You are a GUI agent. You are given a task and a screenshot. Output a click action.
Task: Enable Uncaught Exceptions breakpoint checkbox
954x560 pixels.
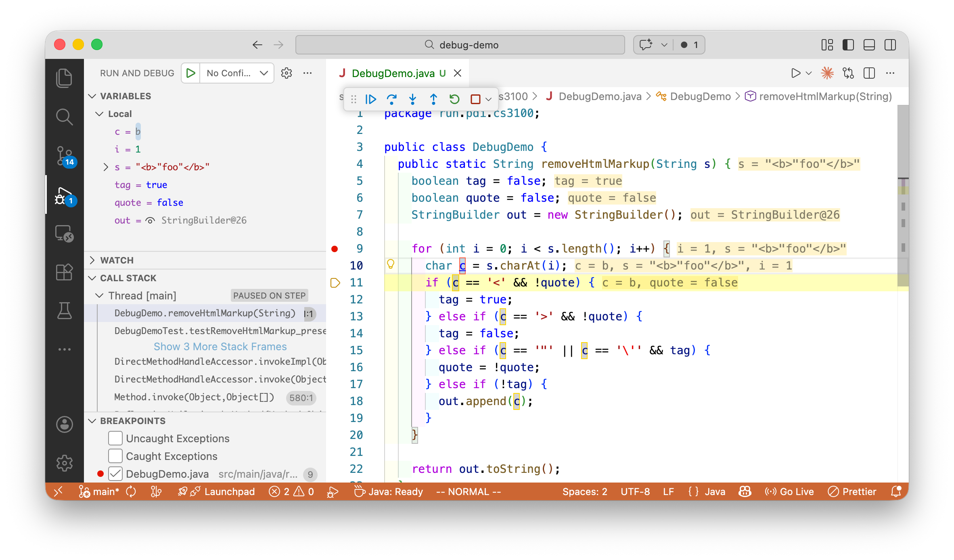[115, 438]
